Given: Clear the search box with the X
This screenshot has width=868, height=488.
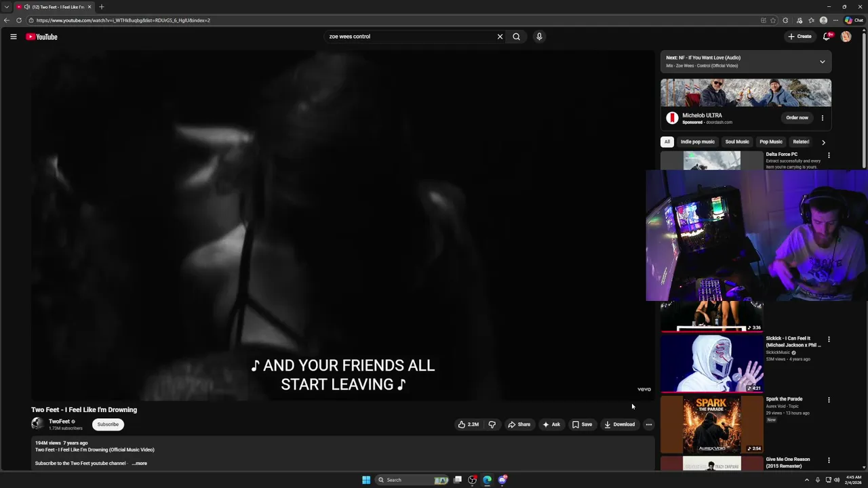Looking at the screenshot, I should click(500, 37).
